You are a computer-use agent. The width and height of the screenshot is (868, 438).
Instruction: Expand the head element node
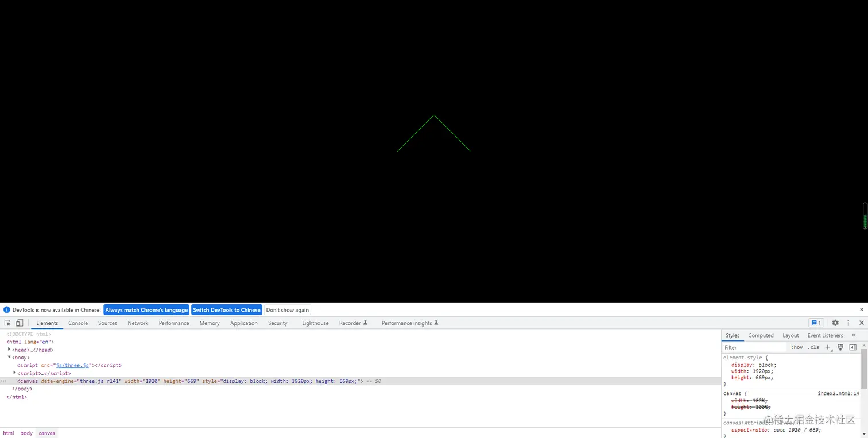tap(9, 350)
